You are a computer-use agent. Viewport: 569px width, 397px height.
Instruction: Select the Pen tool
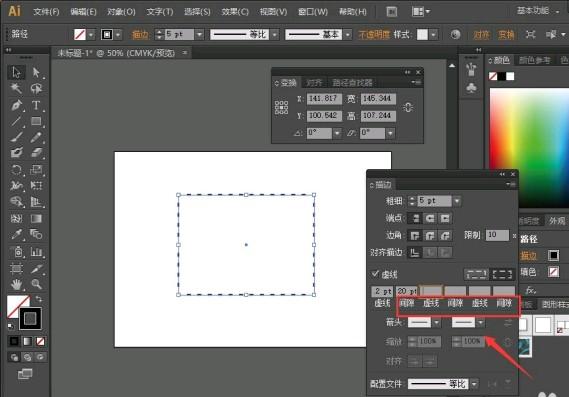(16, 105)
